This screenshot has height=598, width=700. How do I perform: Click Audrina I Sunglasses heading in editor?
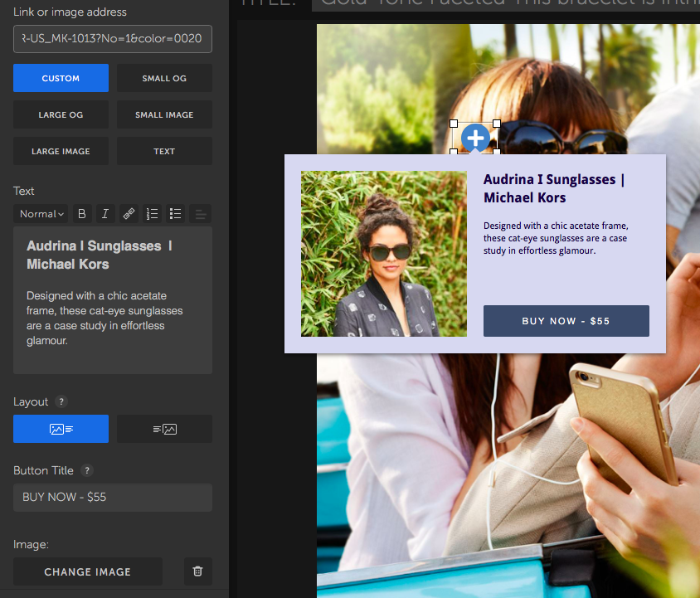[x=100, y=255]
